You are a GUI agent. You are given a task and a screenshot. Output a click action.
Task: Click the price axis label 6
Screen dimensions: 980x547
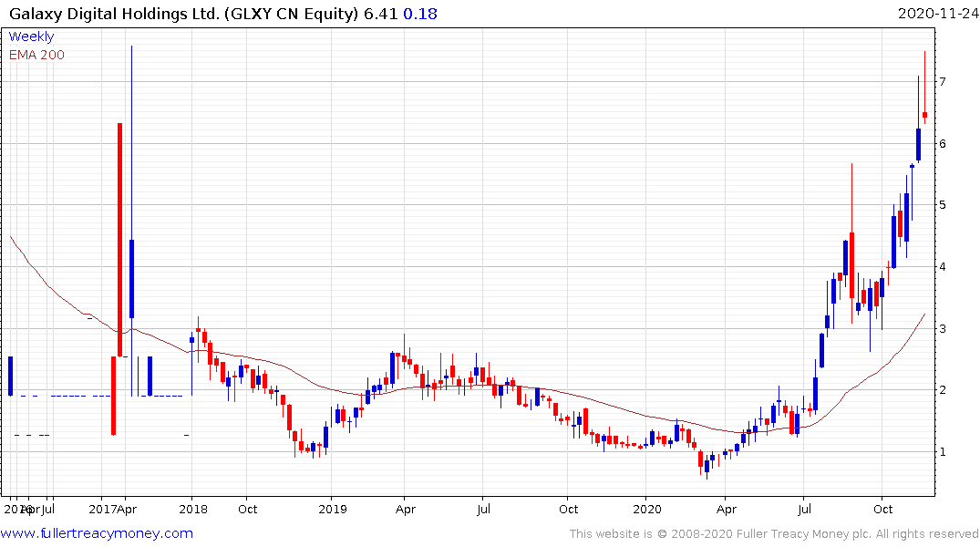[942, 144]
